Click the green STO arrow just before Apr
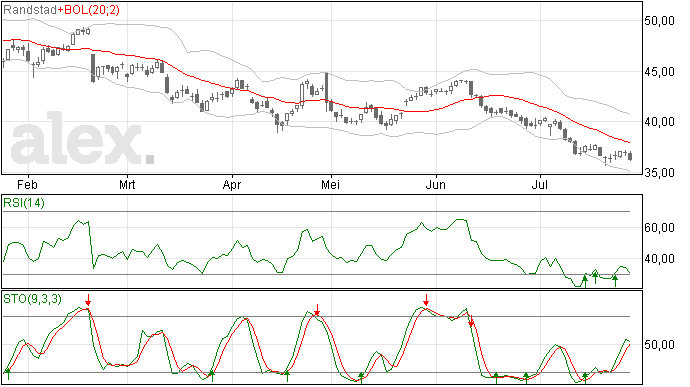Screen dimensions: 690x387 (x=212, y=376)
